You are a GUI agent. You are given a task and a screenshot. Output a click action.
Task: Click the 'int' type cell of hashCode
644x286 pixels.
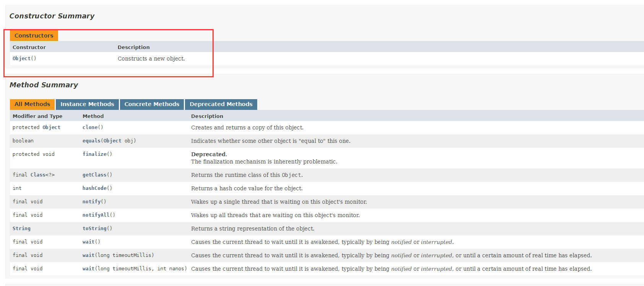point(17,188)
